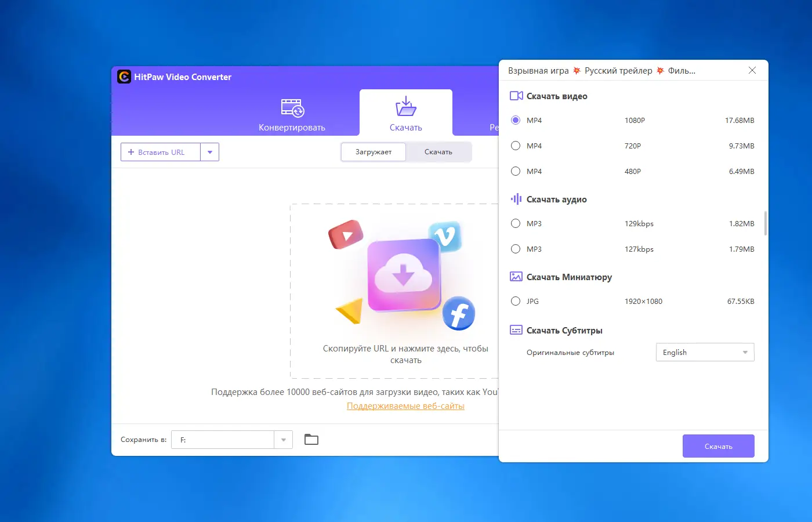Click the 1920×1080 resolution label
The image size is (812, 522).
pos(643,301)
